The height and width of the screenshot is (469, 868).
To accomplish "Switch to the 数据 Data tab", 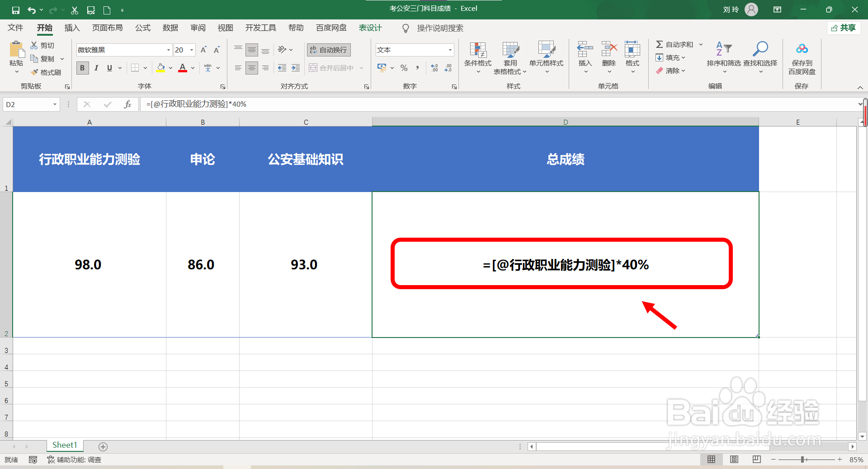I will pos(170,28).
